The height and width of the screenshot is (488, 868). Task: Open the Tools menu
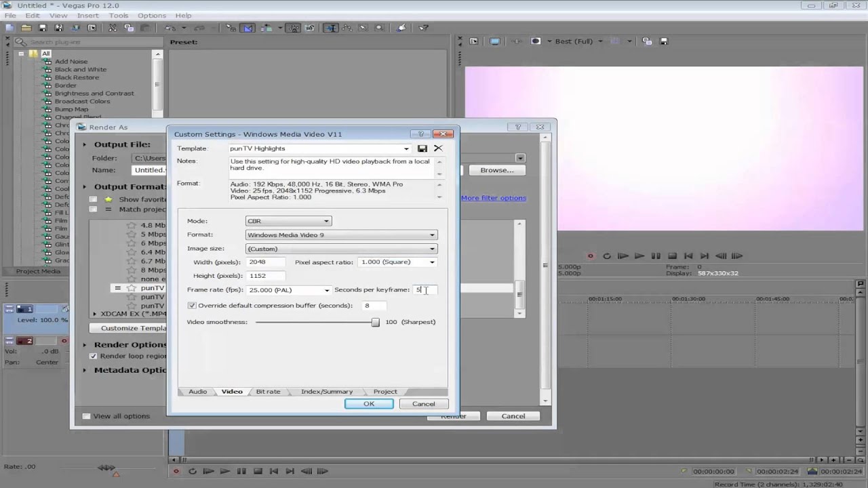(x=118, y=16)
